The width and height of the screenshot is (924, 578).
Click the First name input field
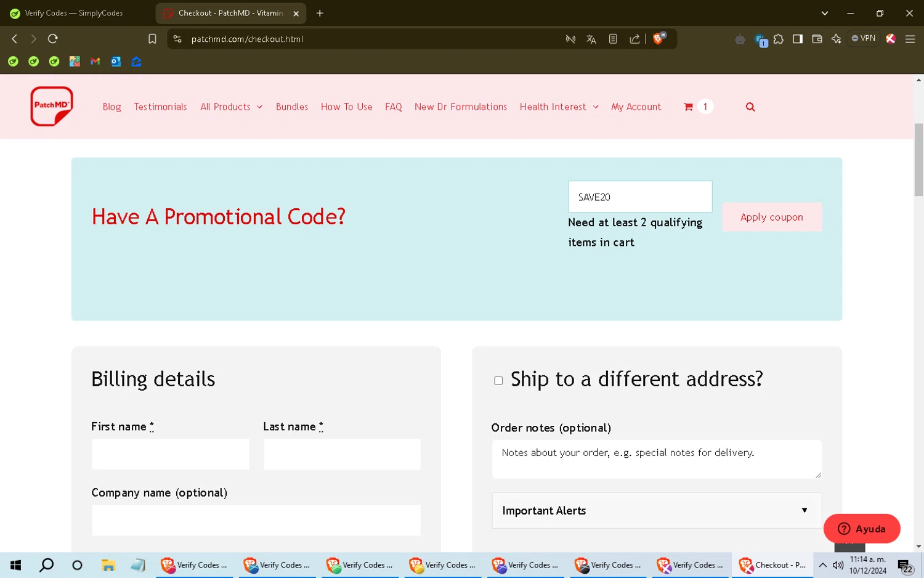(x=170, y=454)
